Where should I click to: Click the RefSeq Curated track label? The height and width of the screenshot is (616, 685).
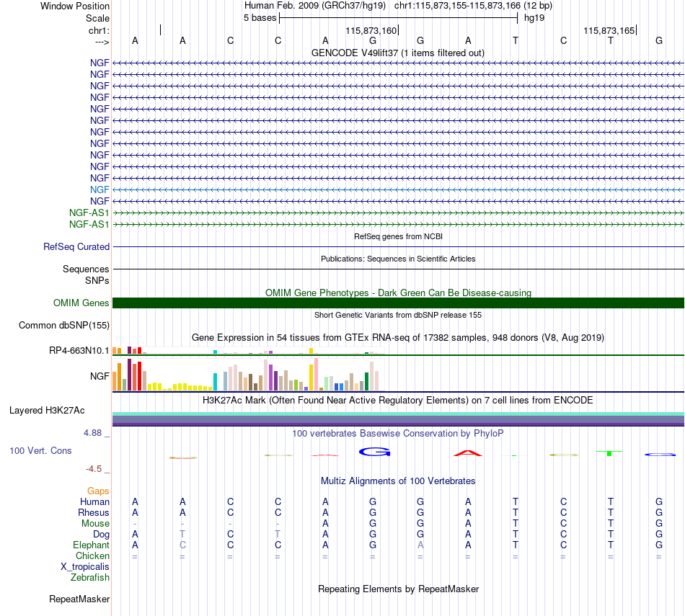76,246
